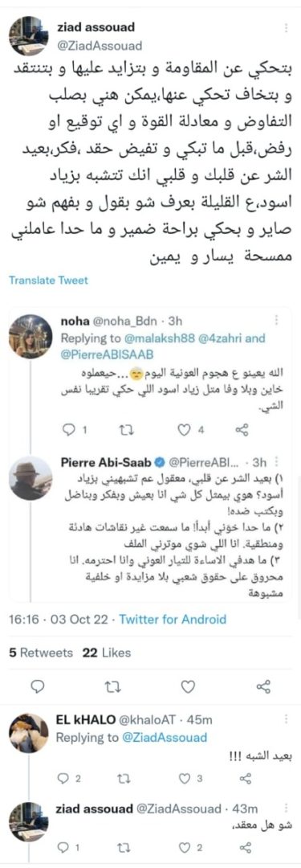Like the main tweet from action bar
301x868 pixels.
[x=188, y=686]
